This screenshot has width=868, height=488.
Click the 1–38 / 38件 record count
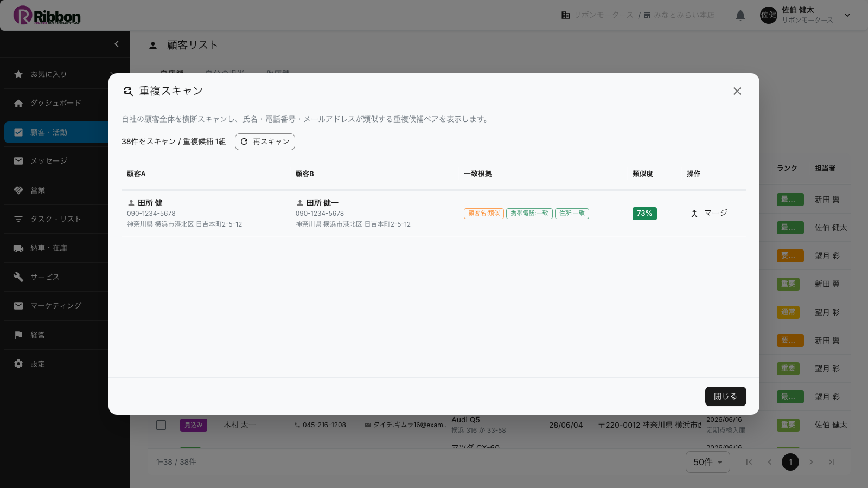[176, 462]
